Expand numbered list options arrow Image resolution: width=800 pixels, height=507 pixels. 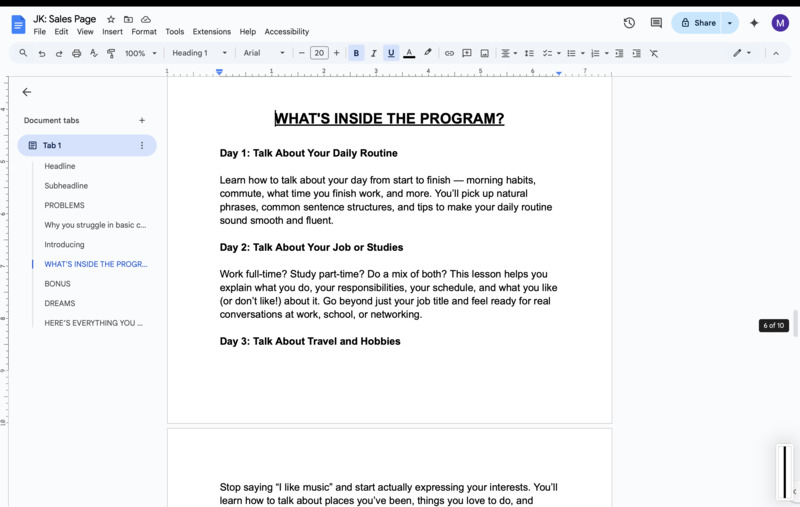607,53
